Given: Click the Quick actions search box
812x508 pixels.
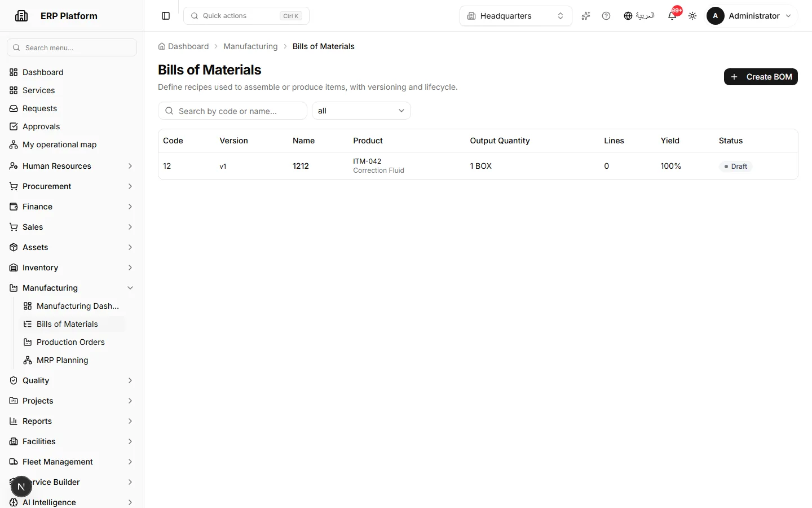Looking at the screenshot, I should pyautogui.click(x=246, y=16).
